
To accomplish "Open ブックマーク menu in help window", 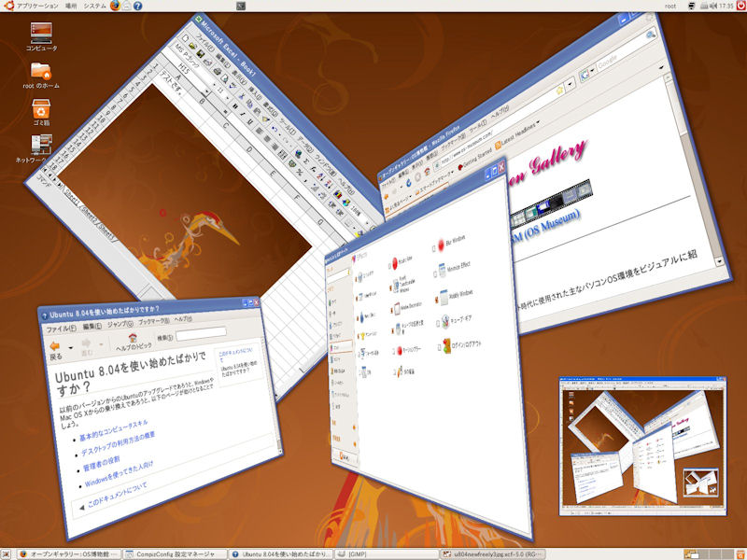I will coord(153,321).
